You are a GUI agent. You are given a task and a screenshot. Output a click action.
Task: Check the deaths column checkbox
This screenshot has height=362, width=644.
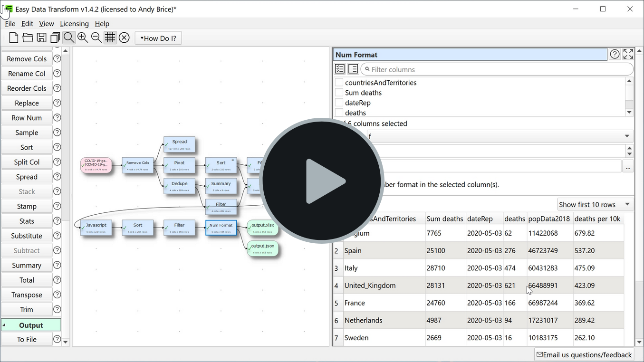click(339, 113)
